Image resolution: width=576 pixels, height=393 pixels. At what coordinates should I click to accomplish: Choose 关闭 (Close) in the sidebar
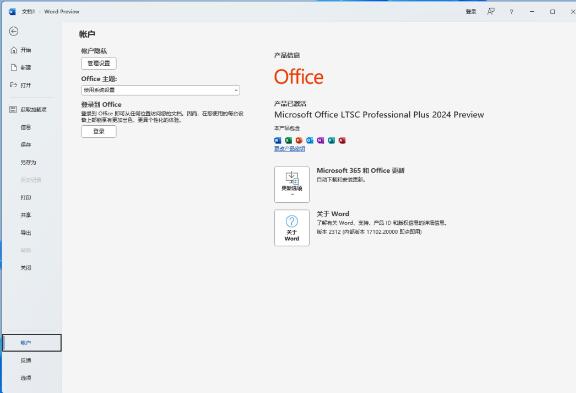point(26,268)
